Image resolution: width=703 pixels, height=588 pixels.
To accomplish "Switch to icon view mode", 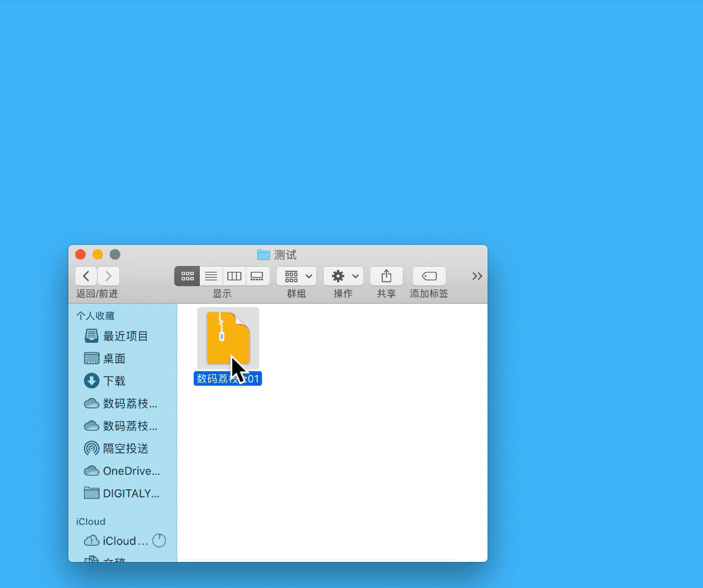I will coord(187,276).
